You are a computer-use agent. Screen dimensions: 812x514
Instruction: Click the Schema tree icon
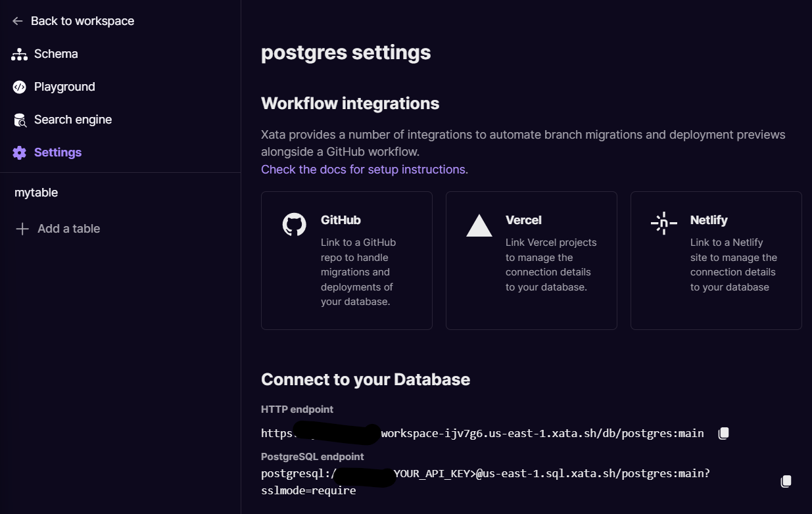tap(19, 54)
